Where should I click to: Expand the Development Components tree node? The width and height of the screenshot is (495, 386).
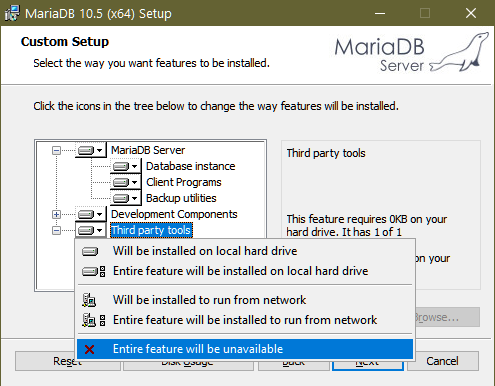pos(56,214)
